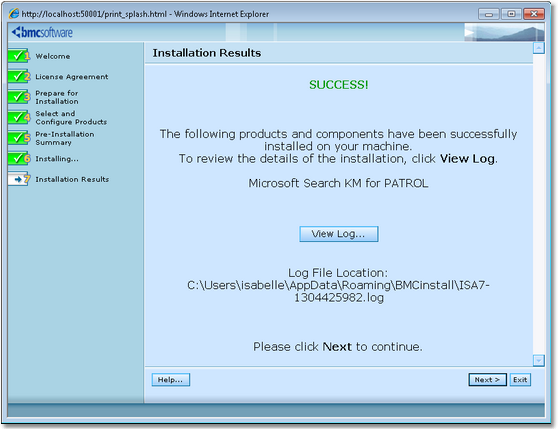This screenshot has width=558, height=431.
Task: Maximize the Internet Explorer window
Action: click(511, 14)
